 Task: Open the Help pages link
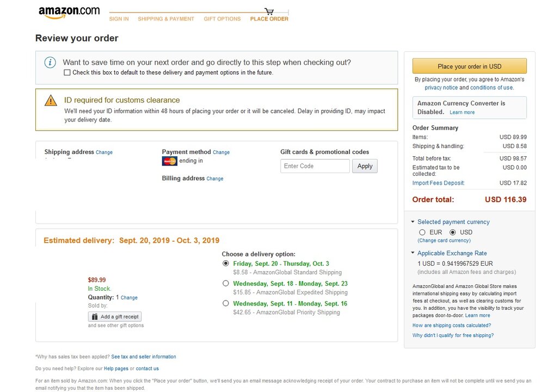click(116, 369)
